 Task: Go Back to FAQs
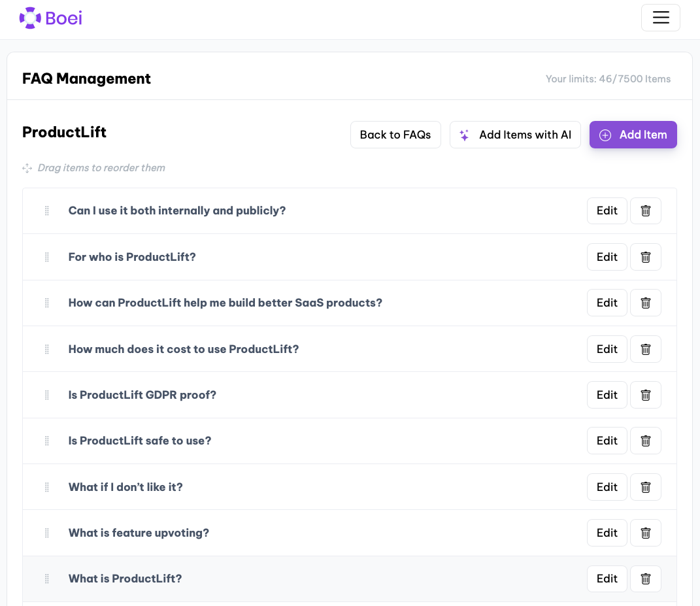coord(395,135)
